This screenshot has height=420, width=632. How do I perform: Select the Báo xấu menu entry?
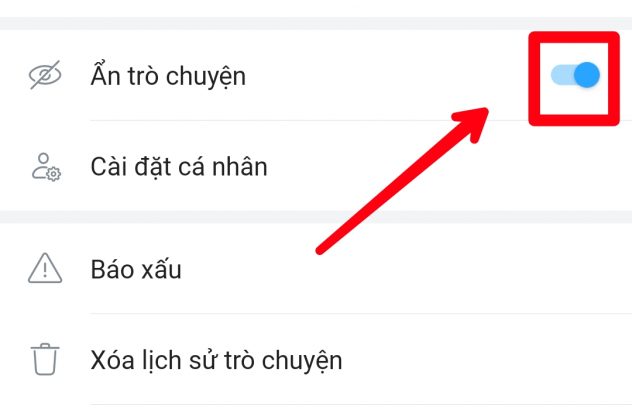click(x=316, y=268)
